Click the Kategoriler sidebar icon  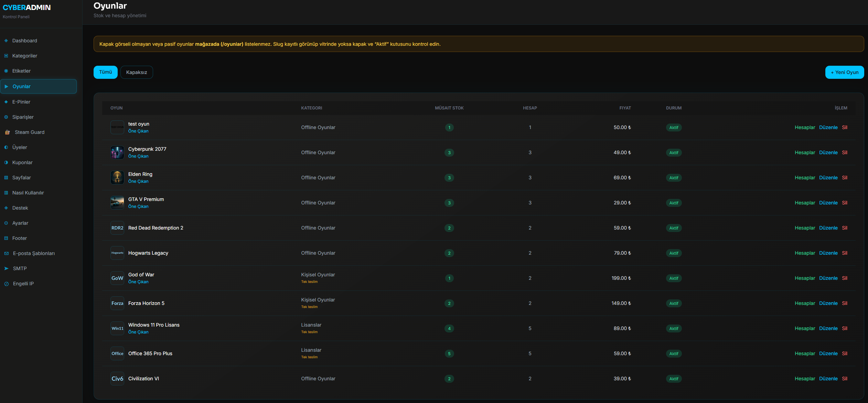6,56
